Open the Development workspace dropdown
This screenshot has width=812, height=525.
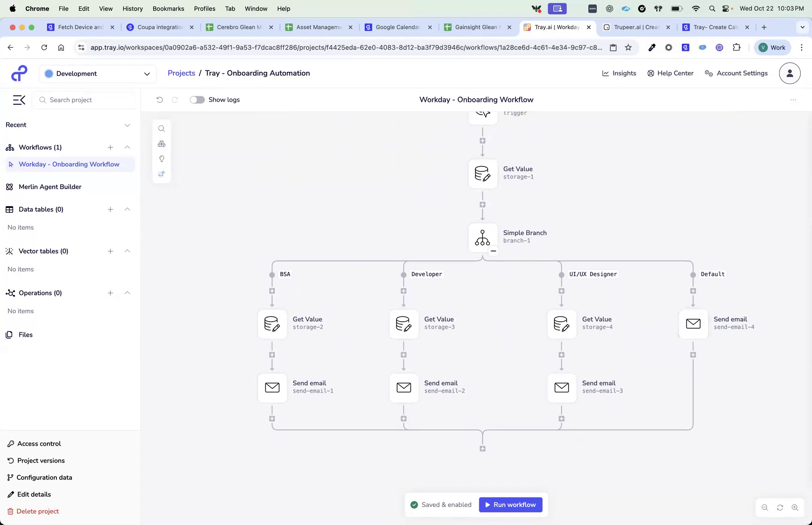point(97,73)
